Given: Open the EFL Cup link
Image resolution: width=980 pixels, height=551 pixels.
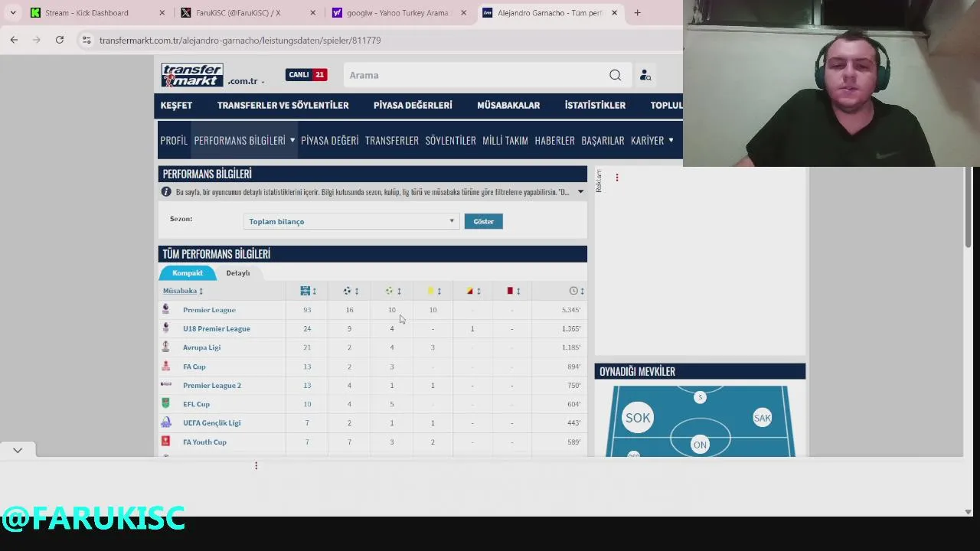Looking at the screenshot, I should point(196,404).
